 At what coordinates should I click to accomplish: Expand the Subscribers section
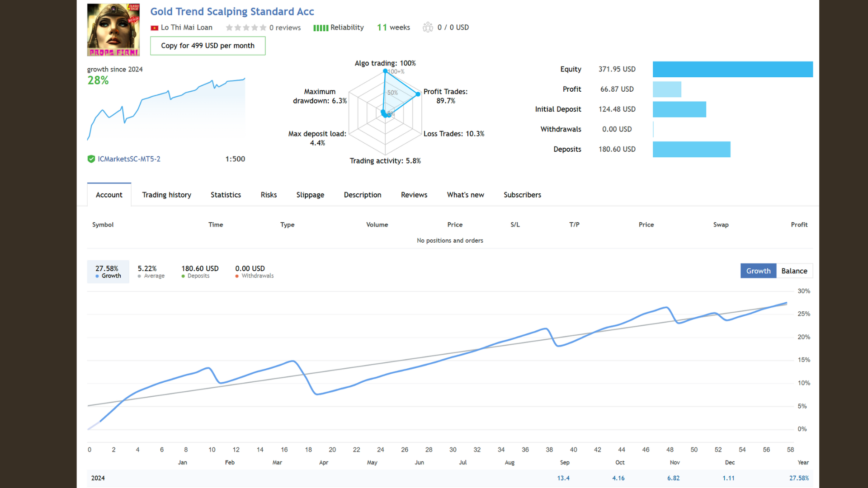[x=521, y=194]
